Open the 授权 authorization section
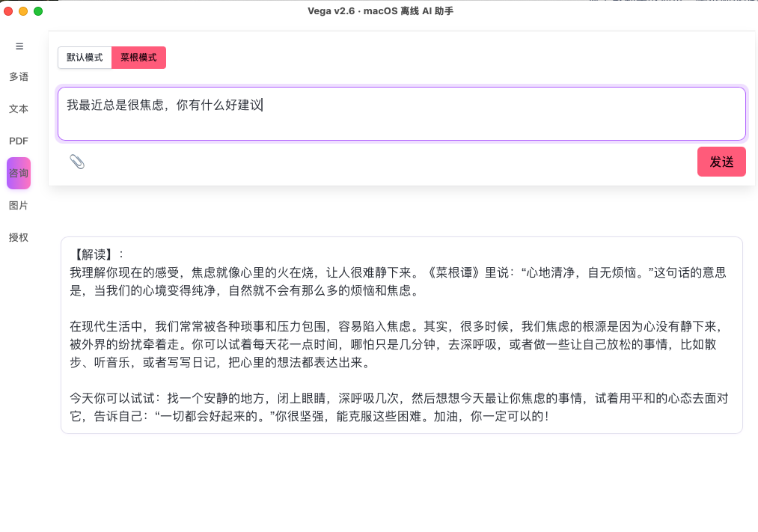758x532 pixels. (18, 237)
